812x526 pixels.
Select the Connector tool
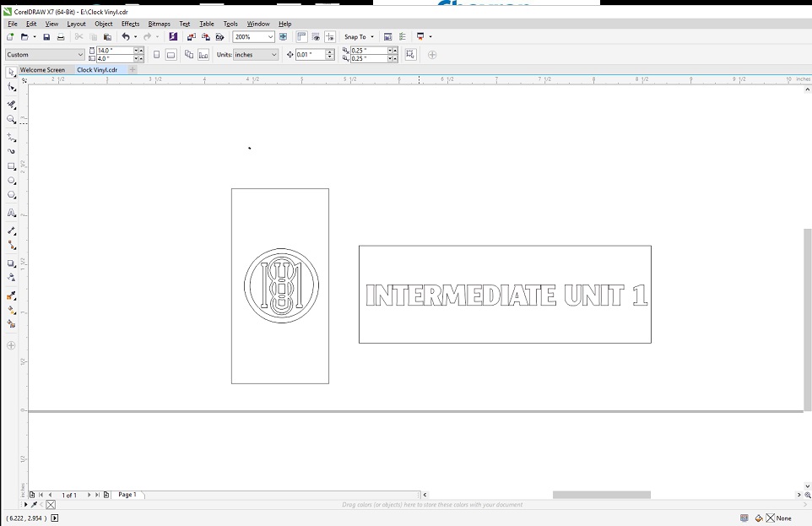11,245
